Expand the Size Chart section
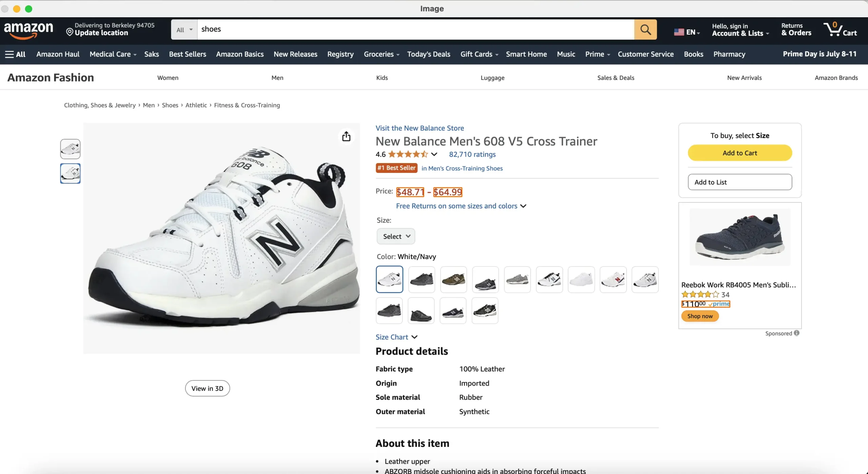The image size is (868, 474). 396,337
